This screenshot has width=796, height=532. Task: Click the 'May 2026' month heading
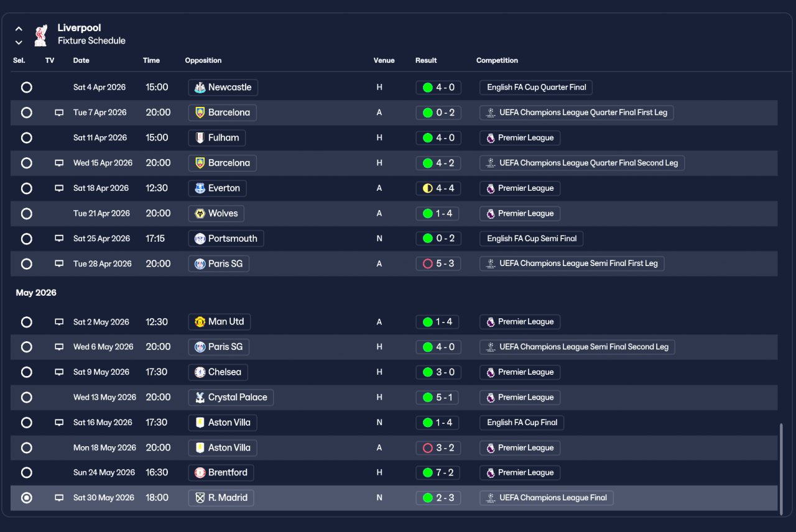click(36, 293)
